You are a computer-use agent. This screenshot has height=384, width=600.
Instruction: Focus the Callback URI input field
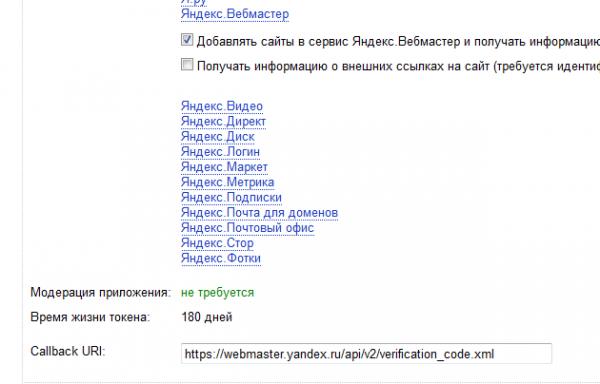[366, 354]
